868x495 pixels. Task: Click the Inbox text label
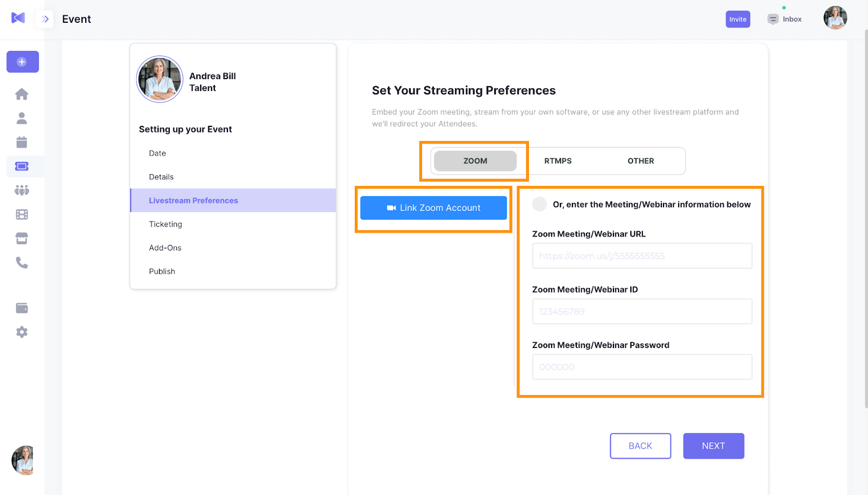pyautogui.click(x=792, y=20)
